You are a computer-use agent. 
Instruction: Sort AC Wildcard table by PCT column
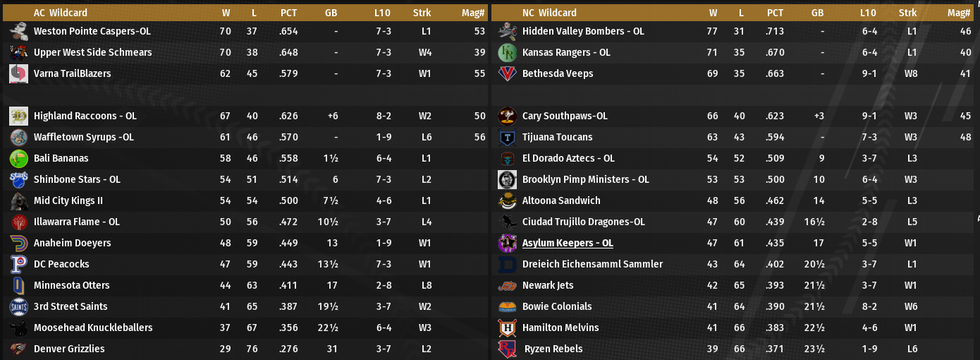click(288, 13)
